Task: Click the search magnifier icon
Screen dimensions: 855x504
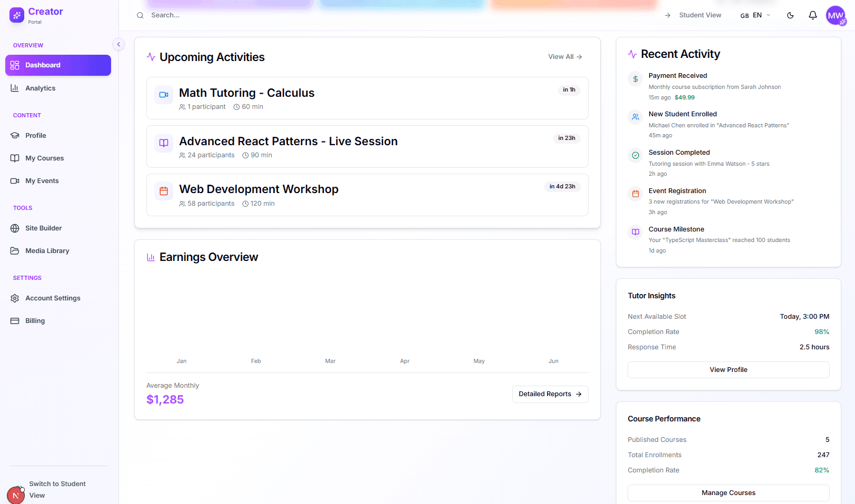Action: (x=140, y=15)
